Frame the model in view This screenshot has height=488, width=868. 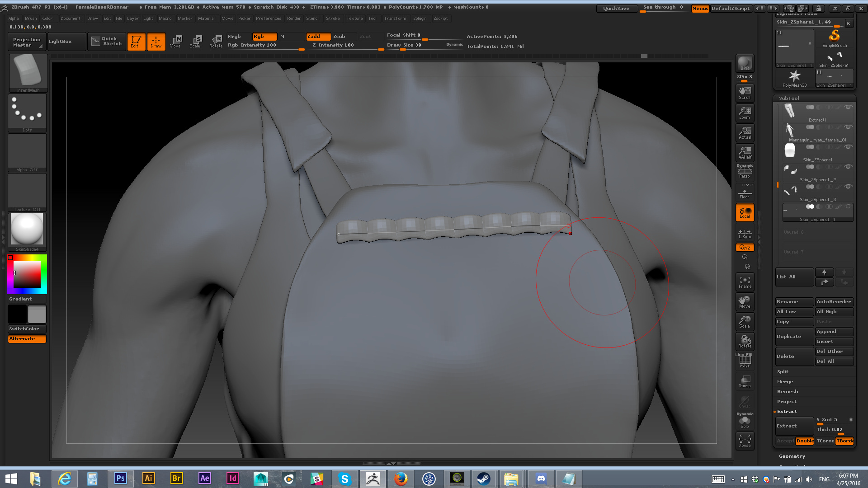pyautogui.click(x=745, y=282)
